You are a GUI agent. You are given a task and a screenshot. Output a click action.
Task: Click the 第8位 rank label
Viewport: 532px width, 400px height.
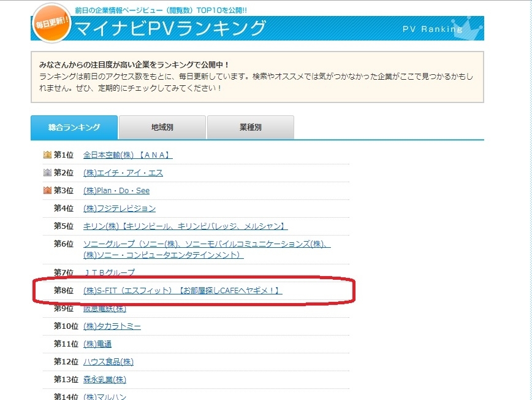[x=64, y=291]
